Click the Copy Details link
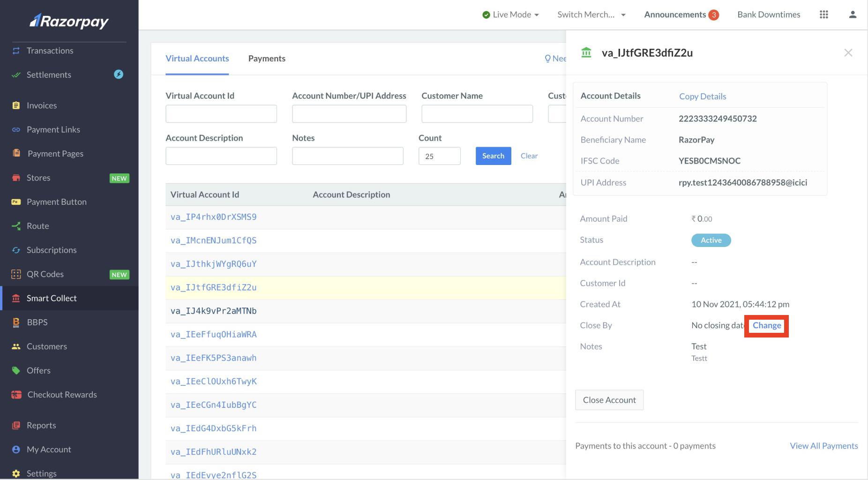This screenshot has width=868, height=480. (703, 96)
